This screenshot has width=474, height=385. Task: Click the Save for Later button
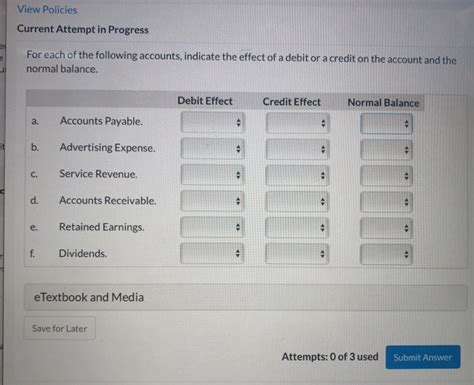(60, 328)
